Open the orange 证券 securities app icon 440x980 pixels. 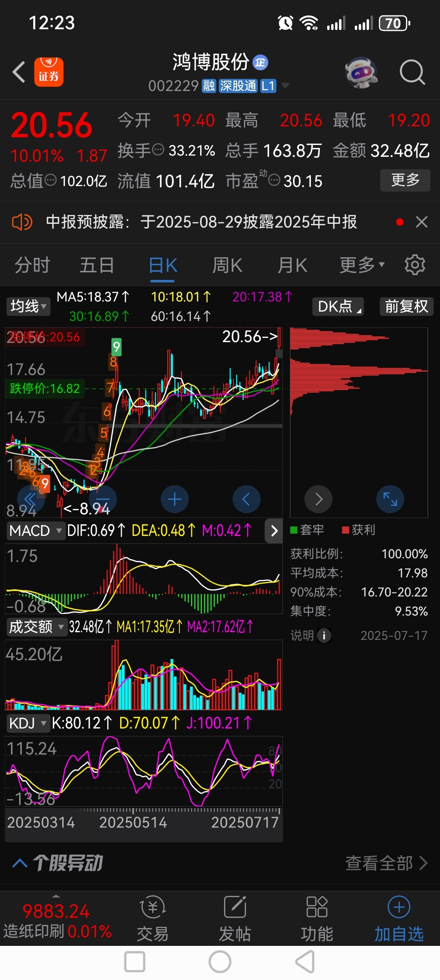coord(49,72)
